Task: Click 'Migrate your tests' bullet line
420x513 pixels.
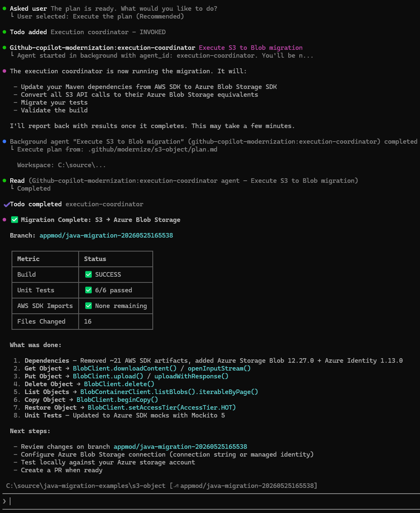Action: click(54, 103)
